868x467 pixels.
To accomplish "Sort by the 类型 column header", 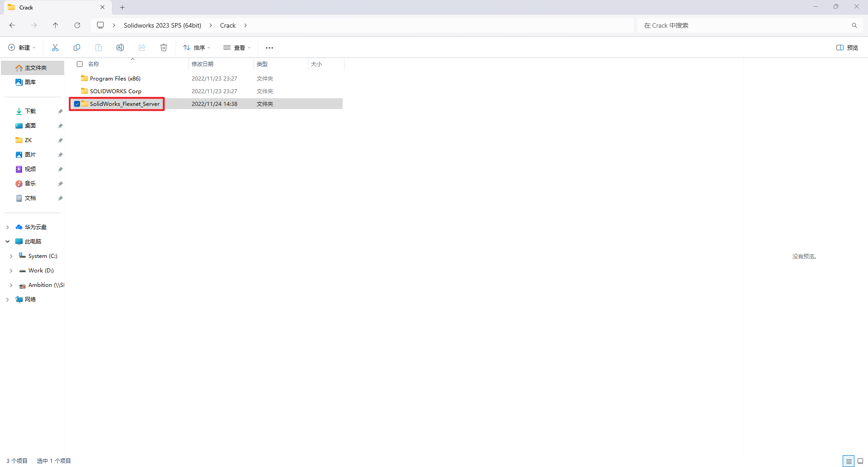I will pyautogui.click(x=281, y=64).
